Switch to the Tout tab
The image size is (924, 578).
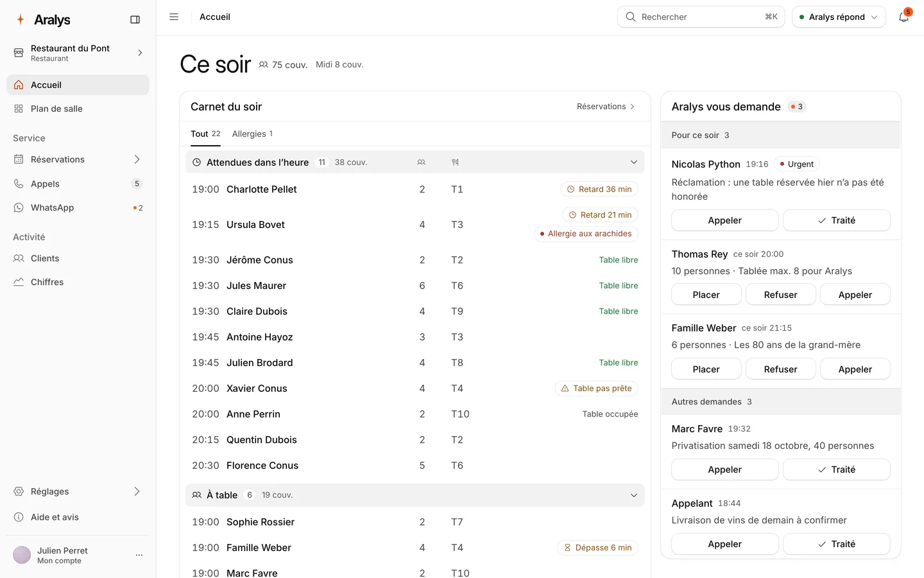[x=205, y=134]
